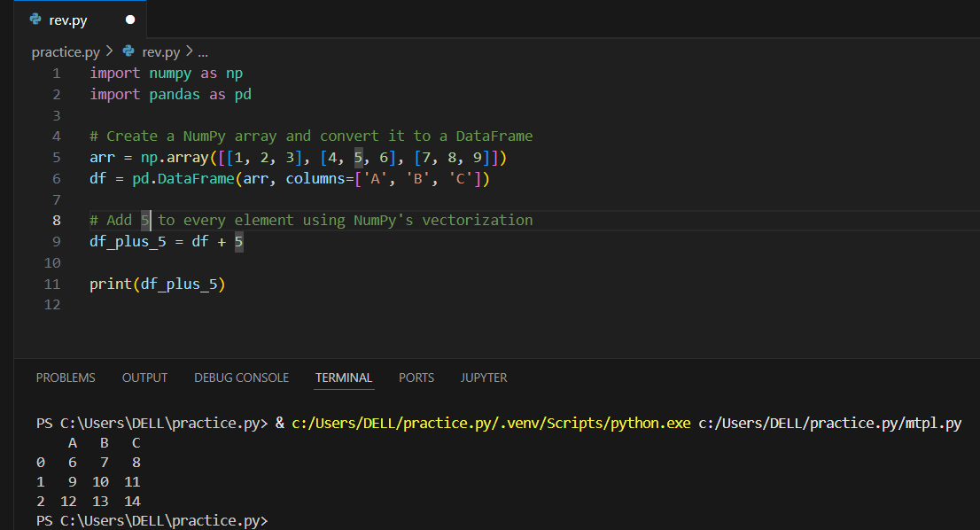Open practice.py folder in breadcrumb
Image resolution: width=980 pixels, height=530 pixels.
[x=66, y=52]
